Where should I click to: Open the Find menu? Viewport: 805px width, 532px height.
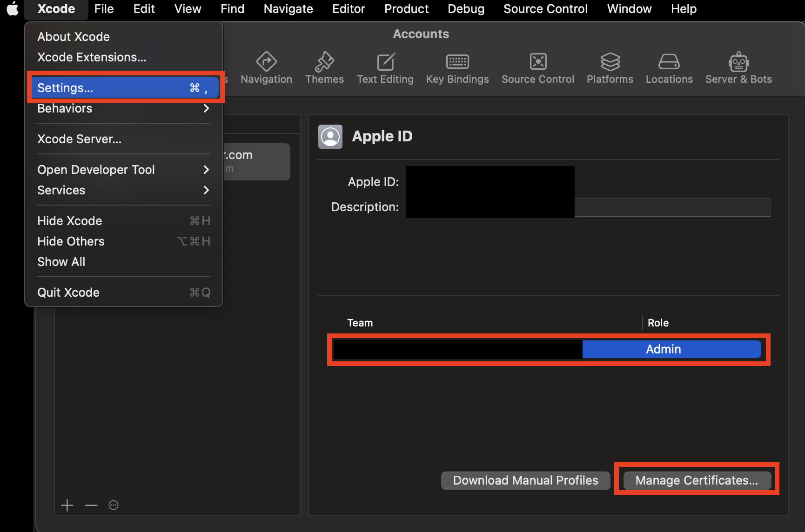(232, 9)
